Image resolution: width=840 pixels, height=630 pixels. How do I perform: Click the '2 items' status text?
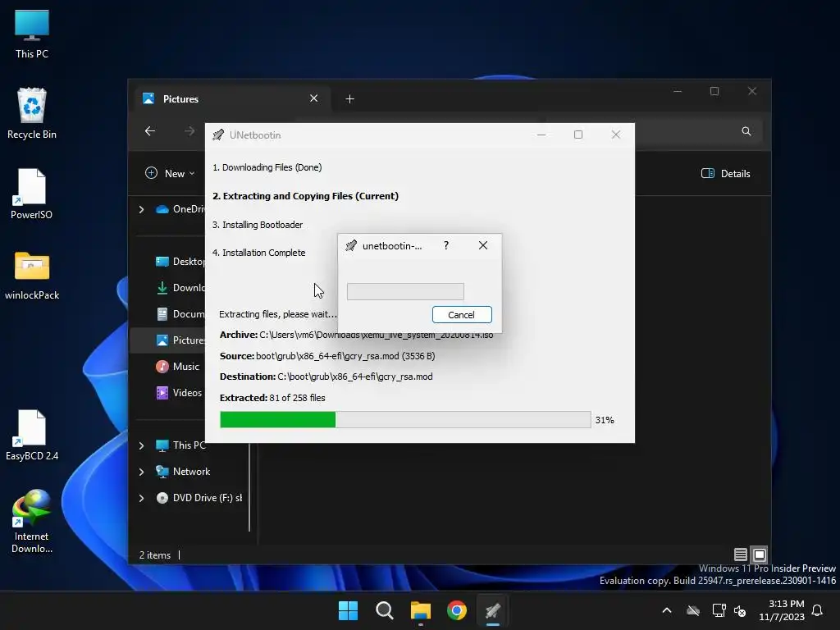point(155,555)
